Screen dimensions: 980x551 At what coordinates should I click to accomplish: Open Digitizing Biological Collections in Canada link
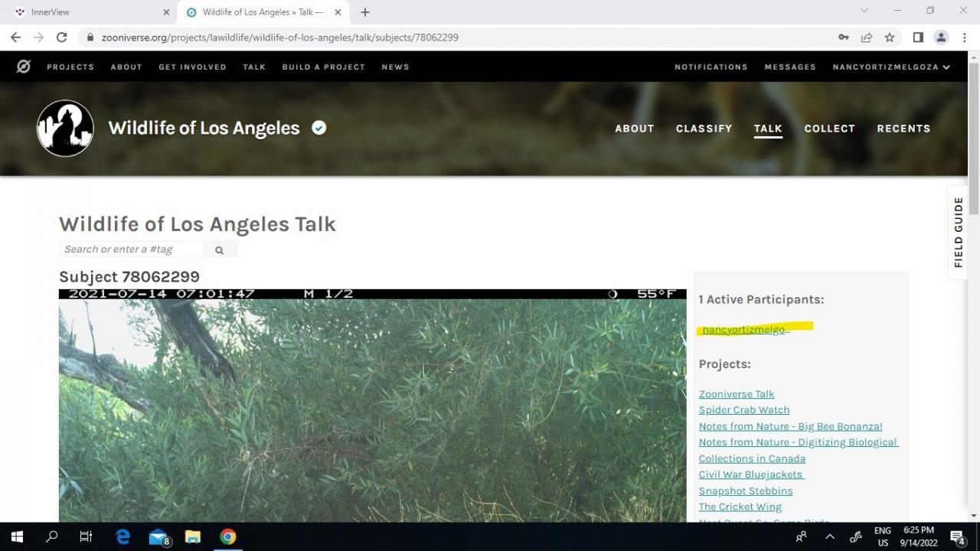point(798,450)
